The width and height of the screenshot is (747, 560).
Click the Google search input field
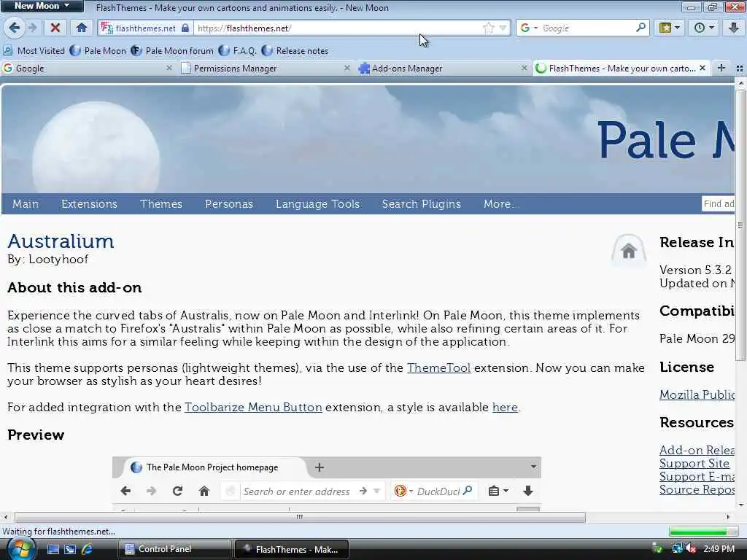click(589, 28)
